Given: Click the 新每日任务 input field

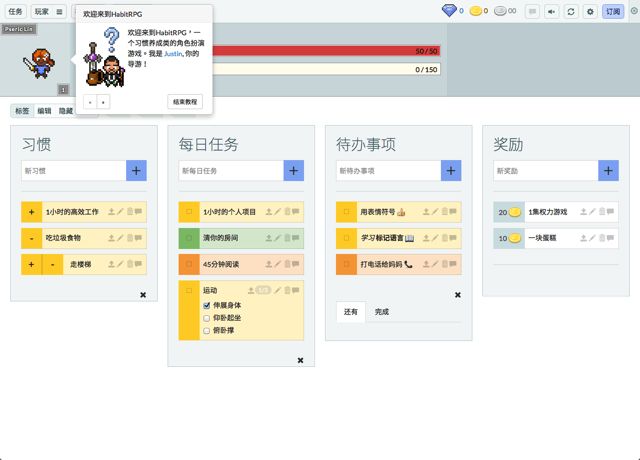Looking at the screenshot, I should (x=231, y=171).
